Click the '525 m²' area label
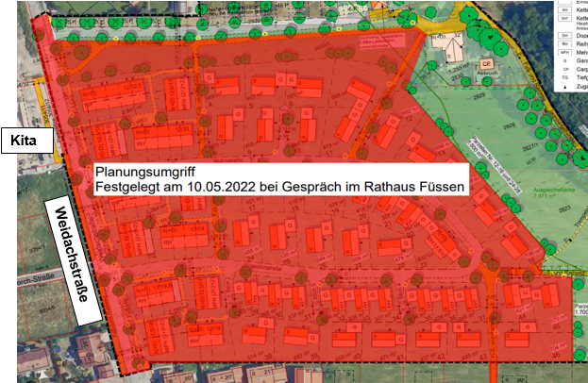Viewport: 588px width, 383px height. tap(289, 253)
